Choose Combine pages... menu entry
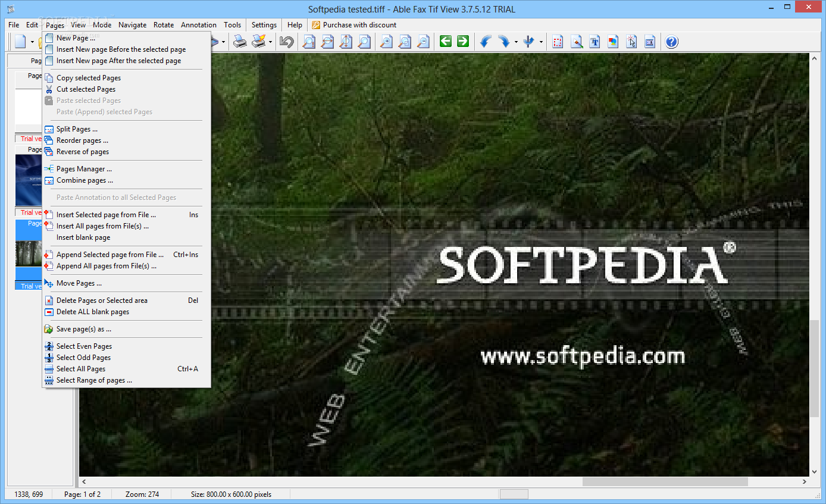826x504 pixels. 126,180
